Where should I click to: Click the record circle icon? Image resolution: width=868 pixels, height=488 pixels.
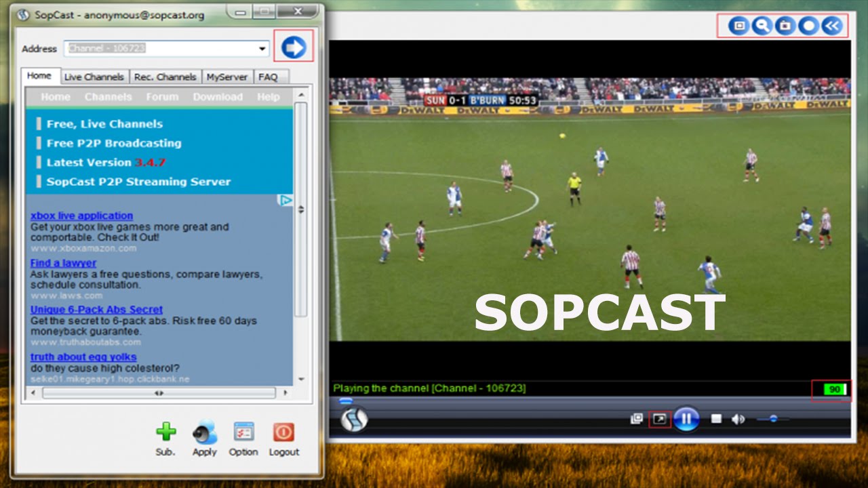point(808,26)
